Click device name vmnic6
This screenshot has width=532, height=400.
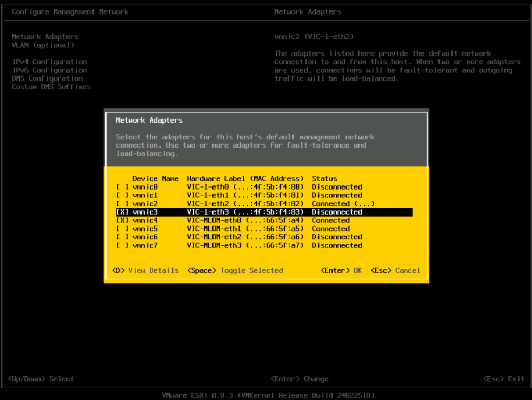pyautogui.click(x=145, y=237)
